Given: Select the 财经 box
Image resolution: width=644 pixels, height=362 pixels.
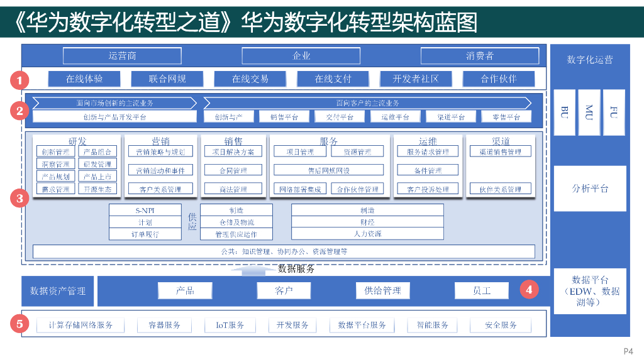Looking at the screenshot, I should click(367, 222).
